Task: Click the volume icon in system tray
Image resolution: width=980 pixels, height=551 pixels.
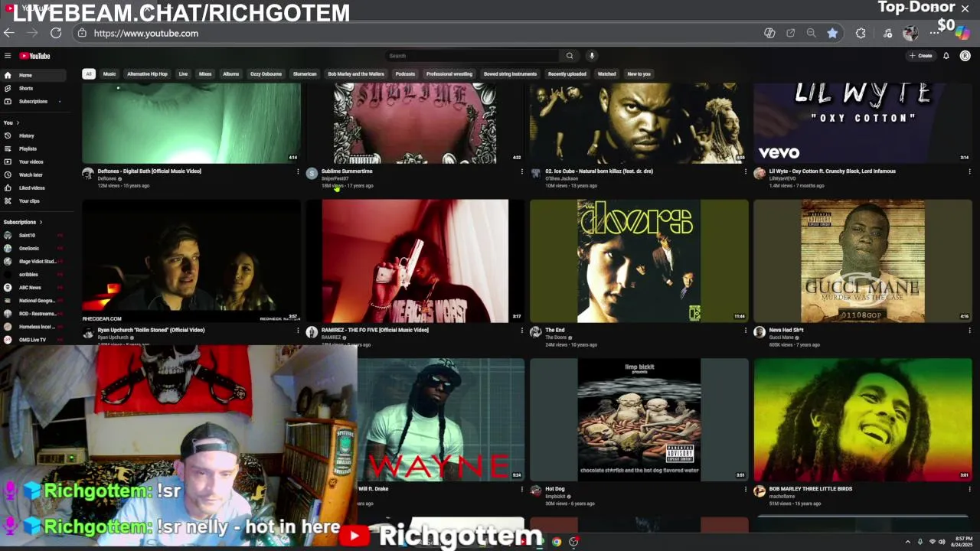Action: pyautogui.click(x=942, y=542)
